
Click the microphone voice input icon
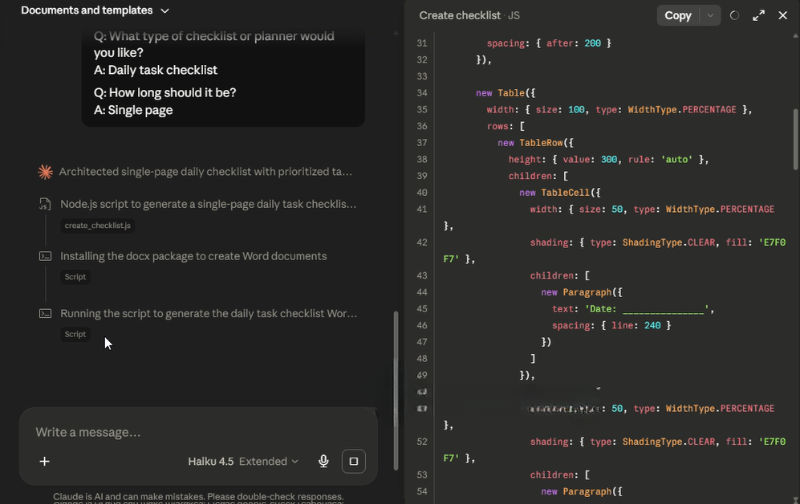(x=323, y=461)
